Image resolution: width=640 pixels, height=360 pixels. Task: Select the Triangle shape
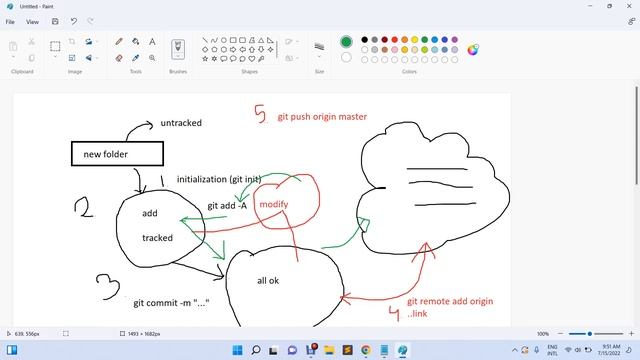[261, 40]
